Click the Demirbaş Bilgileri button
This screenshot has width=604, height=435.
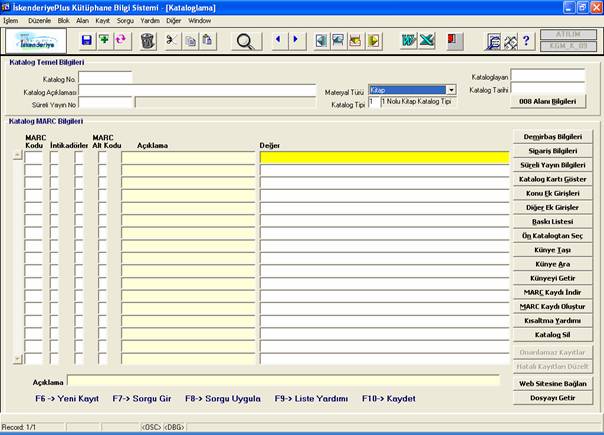(x=553, y=137)
